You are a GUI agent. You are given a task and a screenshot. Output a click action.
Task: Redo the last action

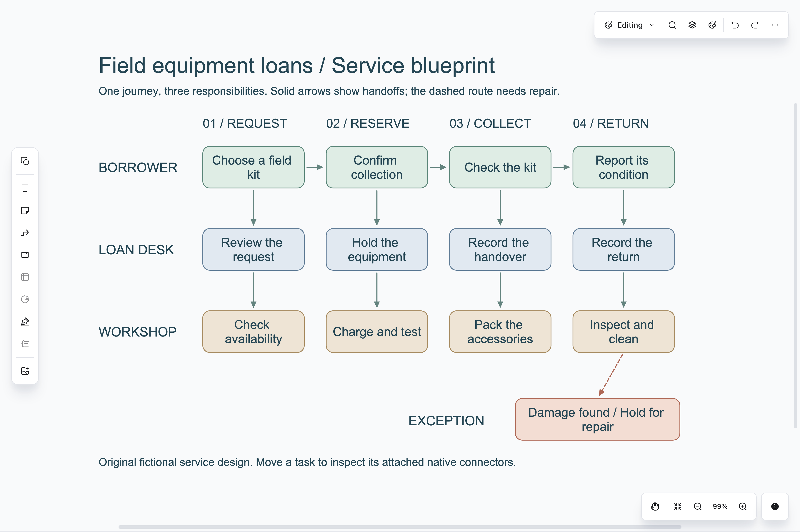[x=755, y=25]
